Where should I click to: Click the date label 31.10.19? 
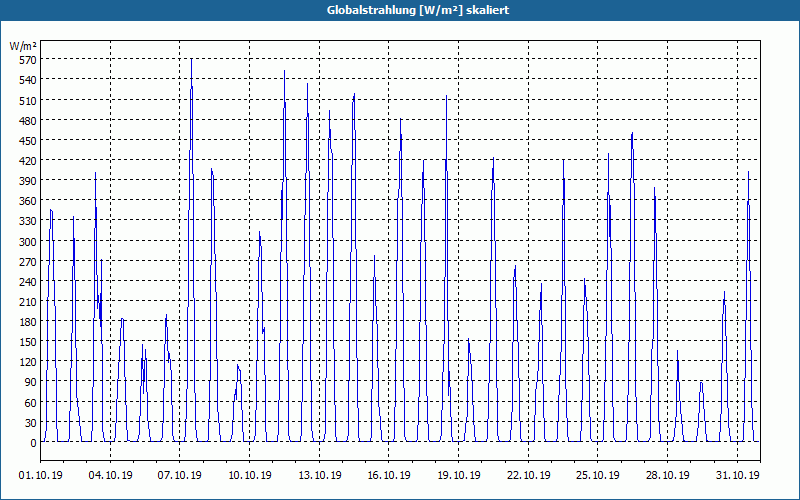click(737, 476)
